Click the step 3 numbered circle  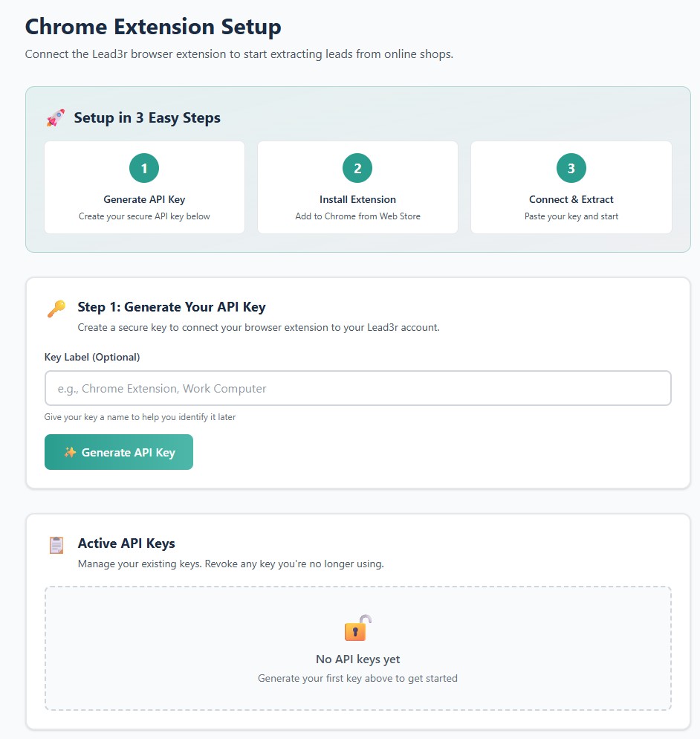pyautogui.click(x=571, y=168)
